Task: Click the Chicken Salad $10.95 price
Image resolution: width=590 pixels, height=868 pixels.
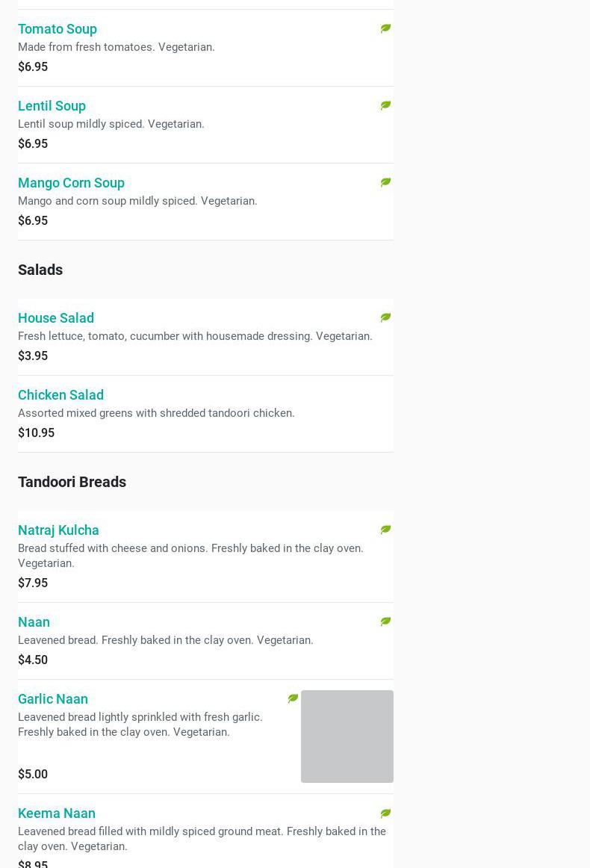Action: 36,433
